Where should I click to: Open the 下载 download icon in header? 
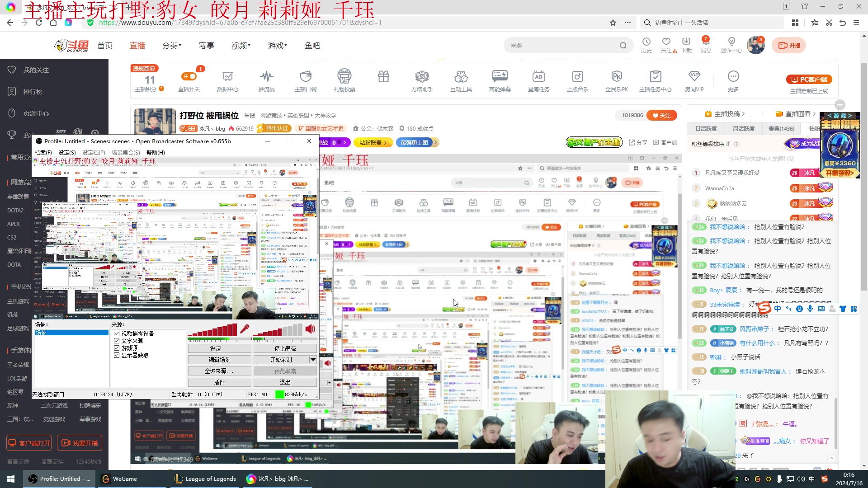tap(686, 45)
